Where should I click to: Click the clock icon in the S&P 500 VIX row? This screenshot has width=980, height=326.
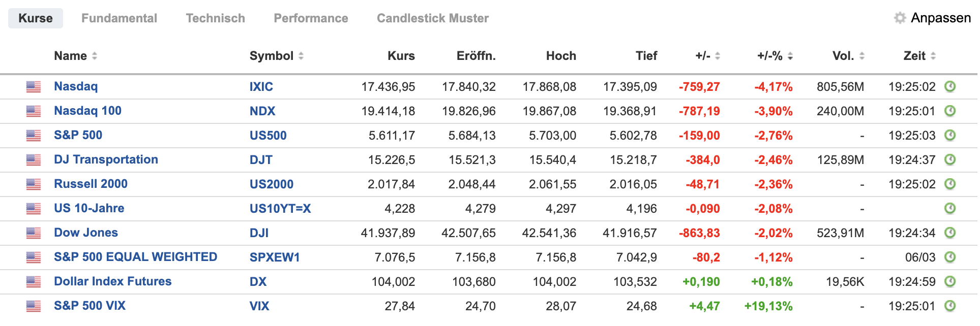pos(950,306)
